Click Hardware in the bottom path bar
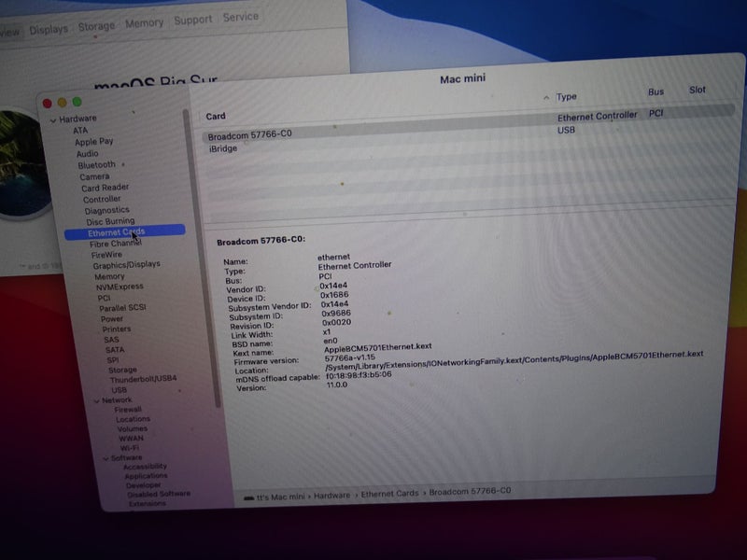The image size is (747, 560). 331,496
